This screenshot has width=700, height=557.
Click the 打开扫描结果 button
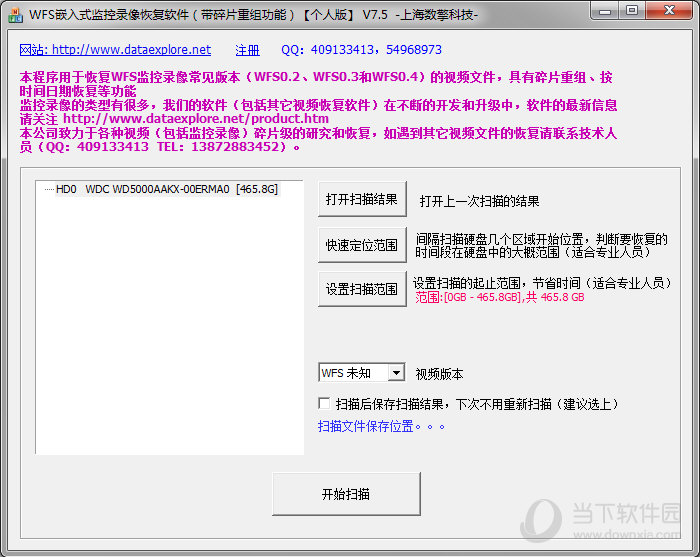click(361, 199)
